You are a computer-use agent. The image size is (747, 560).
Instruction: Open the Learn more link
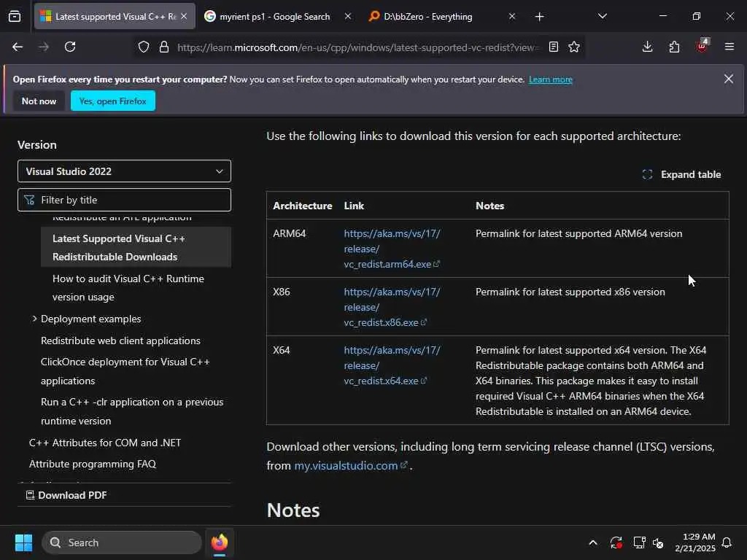click(550, 79)
